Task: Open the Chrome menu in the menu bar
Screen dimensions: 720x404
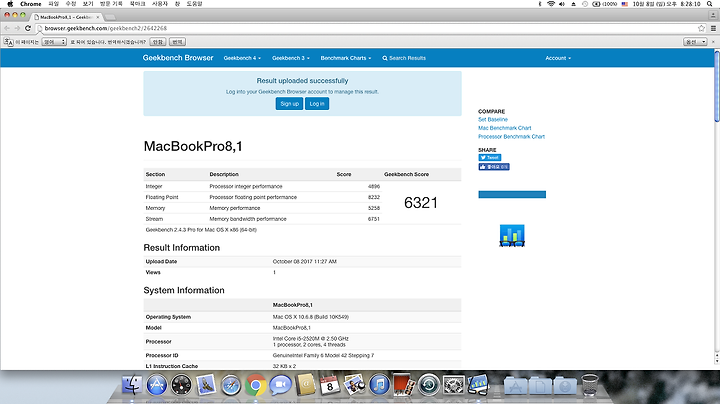Action: pyautogui.click(x=31, y=4)
